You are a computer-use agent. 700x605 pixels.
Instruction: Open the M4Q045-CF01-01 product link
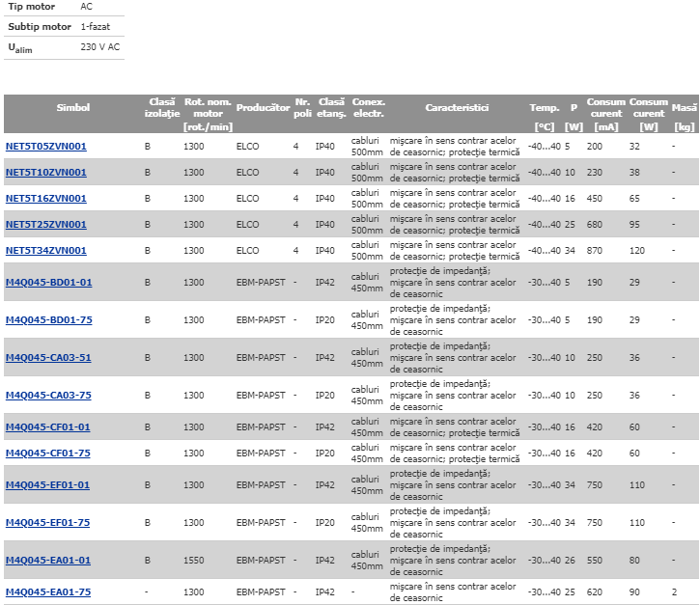pyautogui.click(x=47, y=427)
